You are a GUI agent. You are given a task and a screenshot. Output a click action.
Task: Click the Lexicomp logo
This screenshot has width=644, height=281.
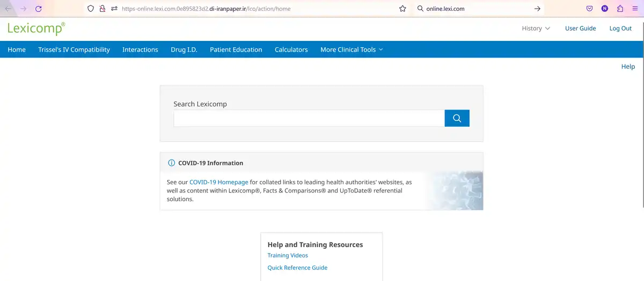[36, 28]
